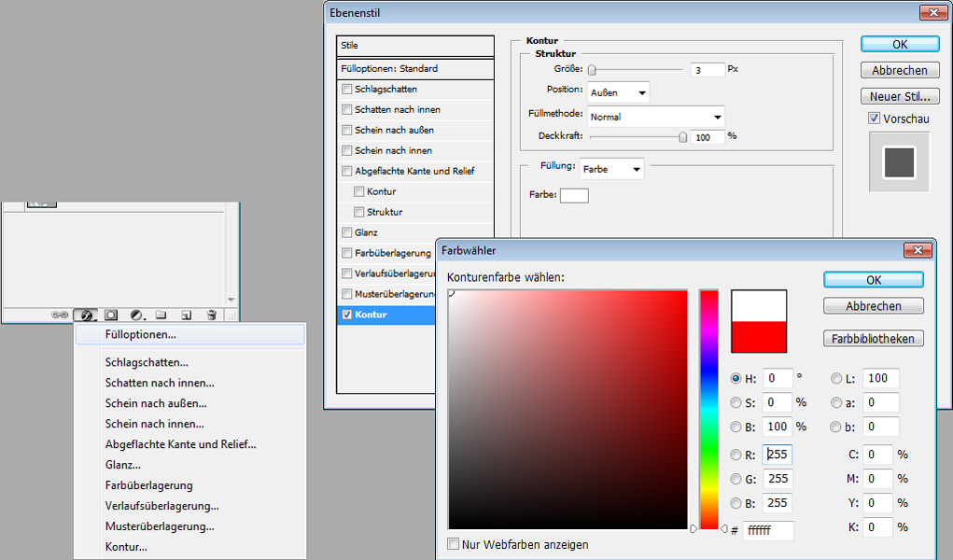This screenshot has height=560, width=953.
Task: Select Fülloptionen: Standard in the styles list
Action: tap(415, 69)
